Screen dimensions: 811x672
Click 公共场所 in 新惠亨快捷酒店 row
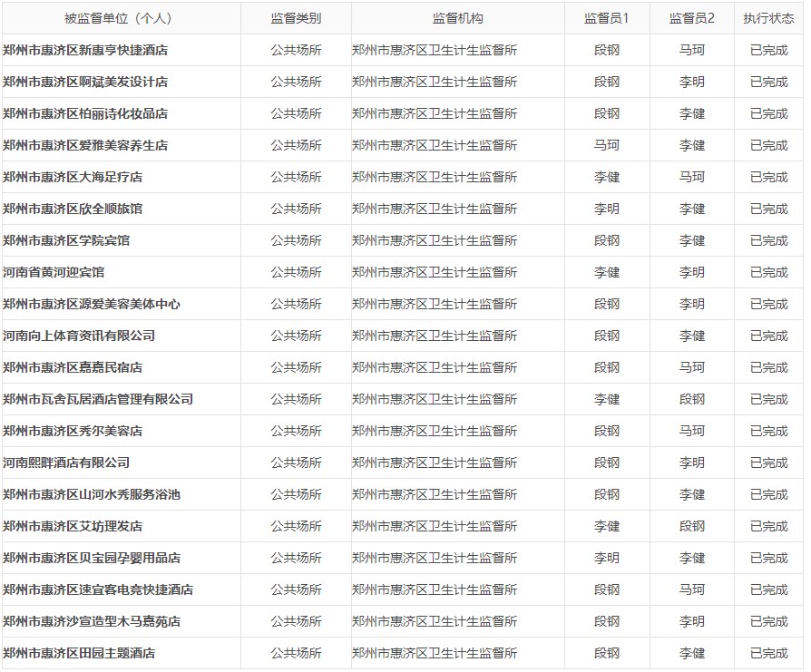click(296, 50)
